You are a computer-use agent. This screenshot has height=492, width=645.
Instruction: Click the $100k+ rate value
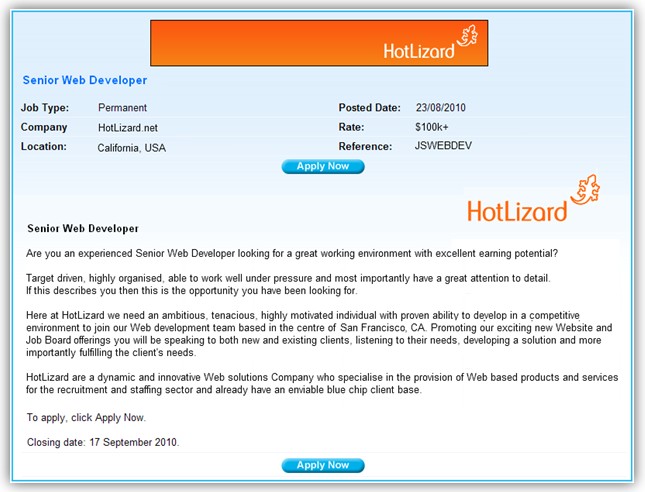[x=432, y=127]
